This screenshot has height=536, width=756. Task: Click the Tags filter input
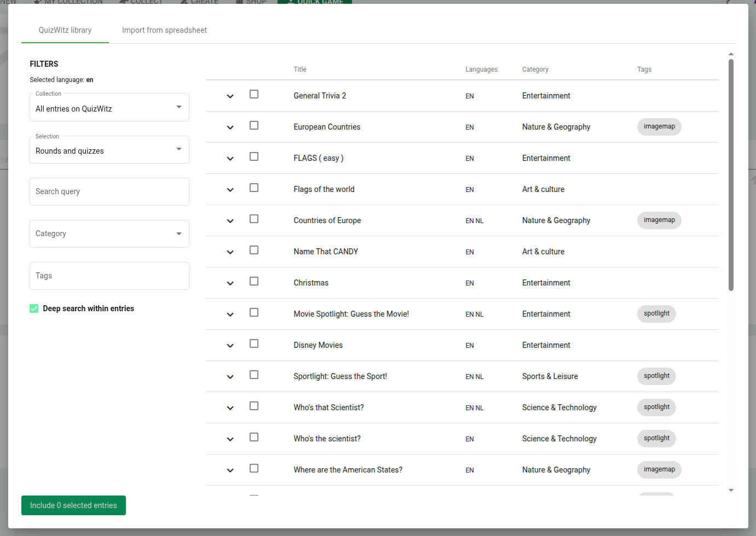pos(109,276)
